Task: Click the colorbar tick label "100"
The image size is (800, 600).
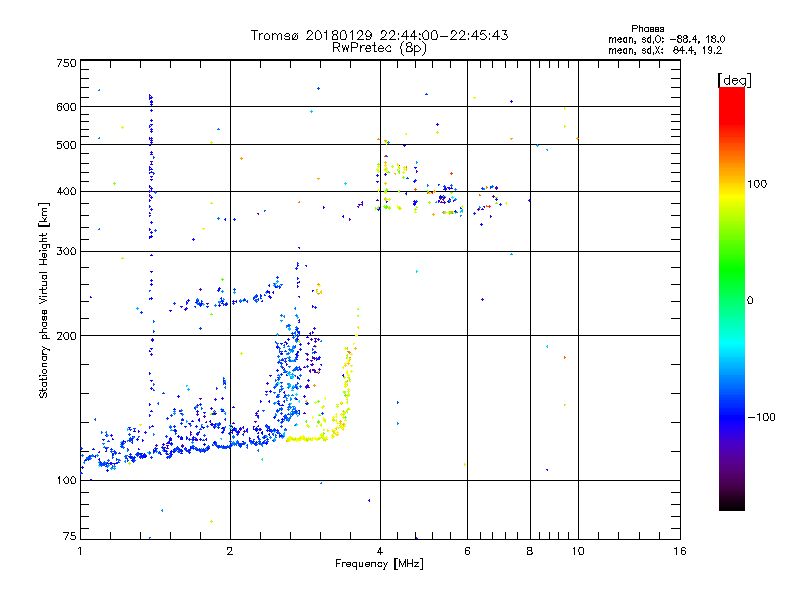Action: pyautogui.click(x=757, y=184)
